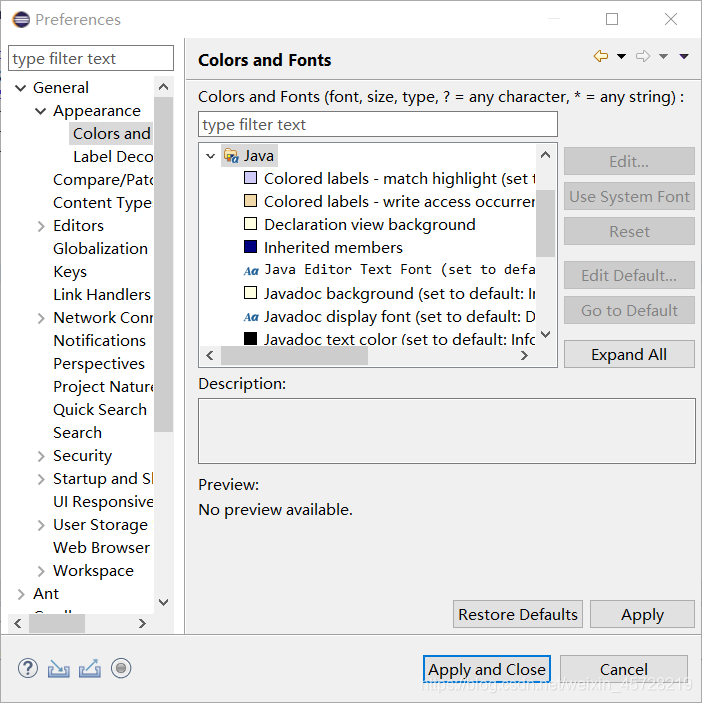
Task: Select Quick Search preference page
Action: [100, 410]
